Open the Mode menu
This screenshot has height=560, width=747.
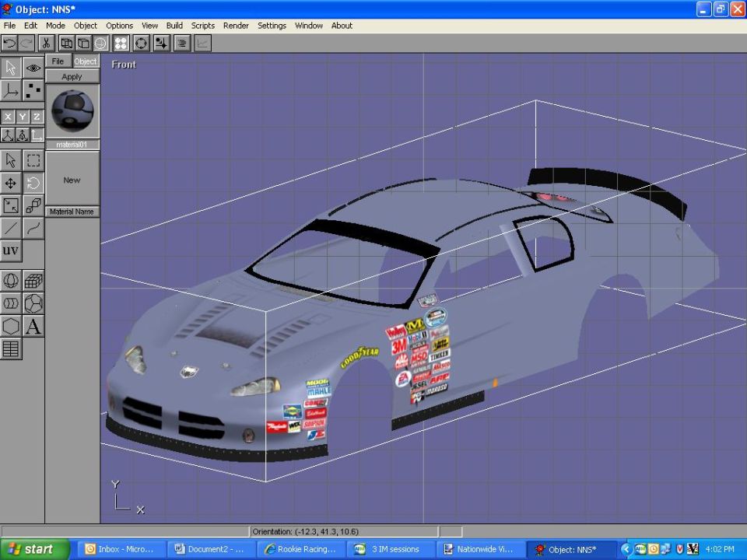point(56,26)
